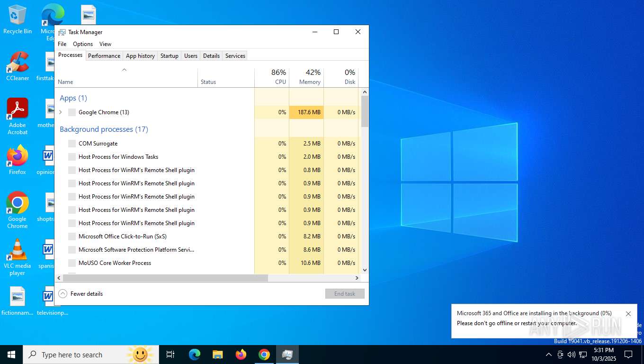
Task: Open the View menu in Task Manager
Action: click(105, 44)
